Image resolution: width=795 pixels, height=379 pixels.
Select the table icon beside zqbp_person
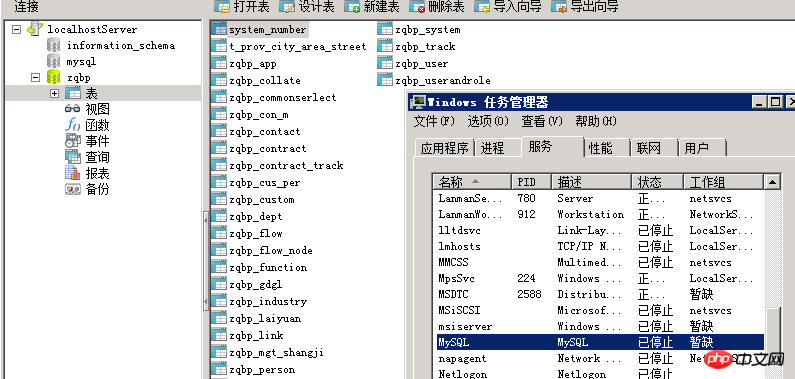point(219,369)
